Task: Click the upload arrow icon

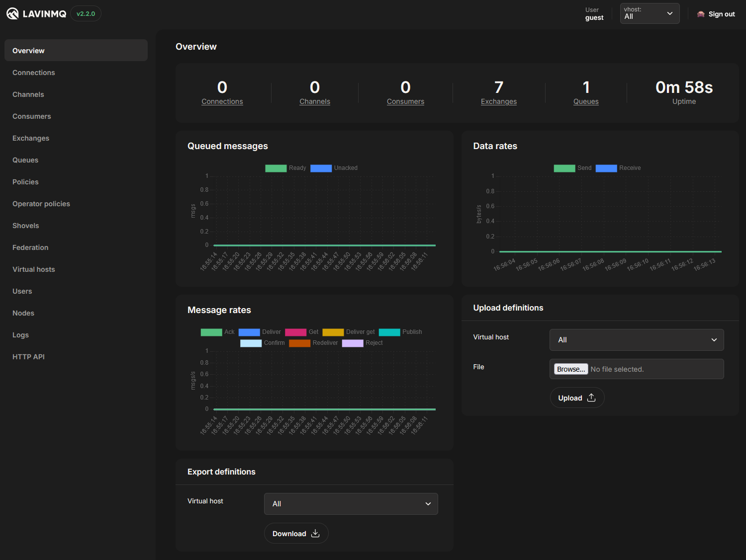Action: point(591,398)
